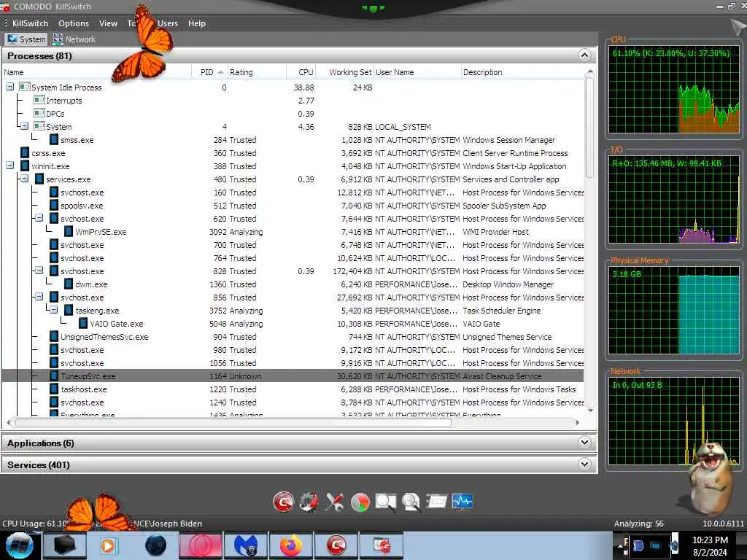The width and height of the screenshot is (747, 560).
Task: Collapse the System tree node
Action: [24, 127]
